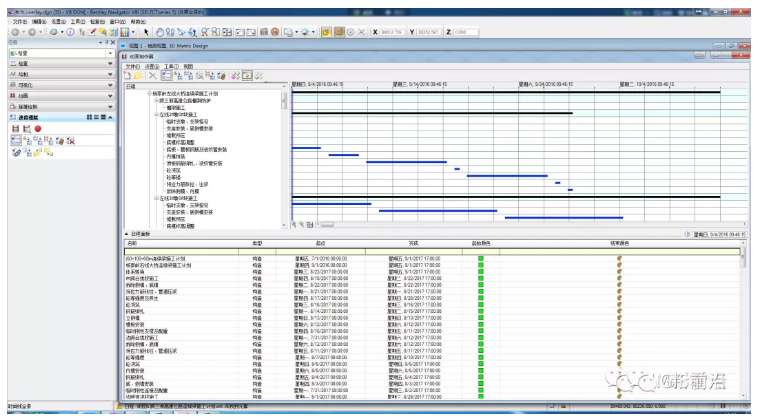This screenshot has height=419, width=763.
Task: Click the red pencil markup icon
Action: point(91,32)
